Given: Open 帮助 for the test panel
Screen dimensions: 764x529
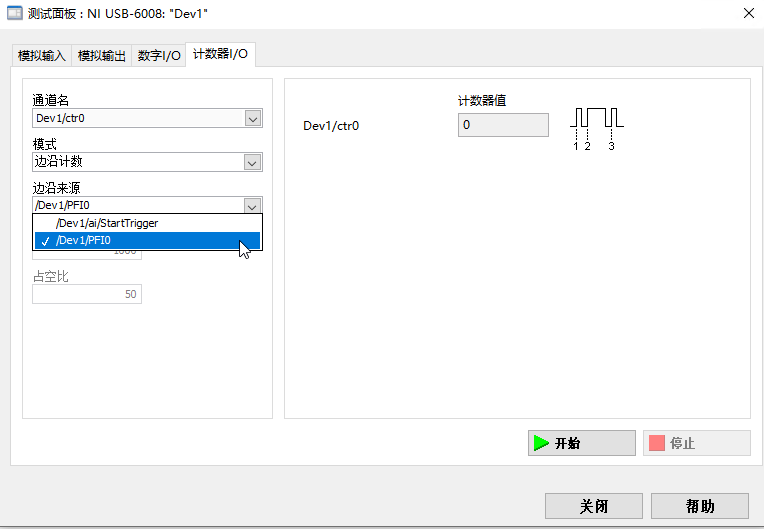Looking at the screenshot, I should coord(700,506).
